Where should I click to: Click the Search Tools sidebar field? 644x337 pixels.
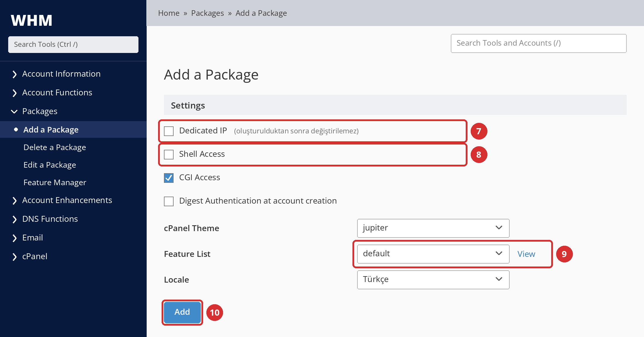[73, 44]
